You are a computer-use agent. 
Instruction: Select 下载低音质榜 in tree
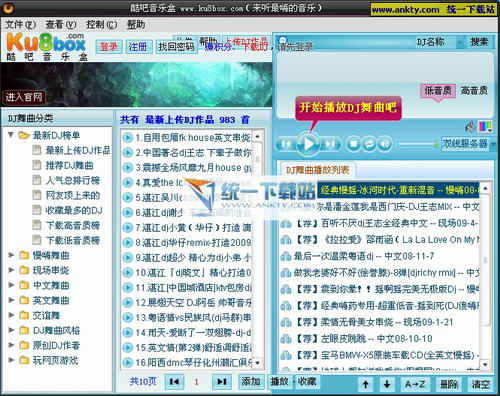pyautogui.click(x=73, y=240)
